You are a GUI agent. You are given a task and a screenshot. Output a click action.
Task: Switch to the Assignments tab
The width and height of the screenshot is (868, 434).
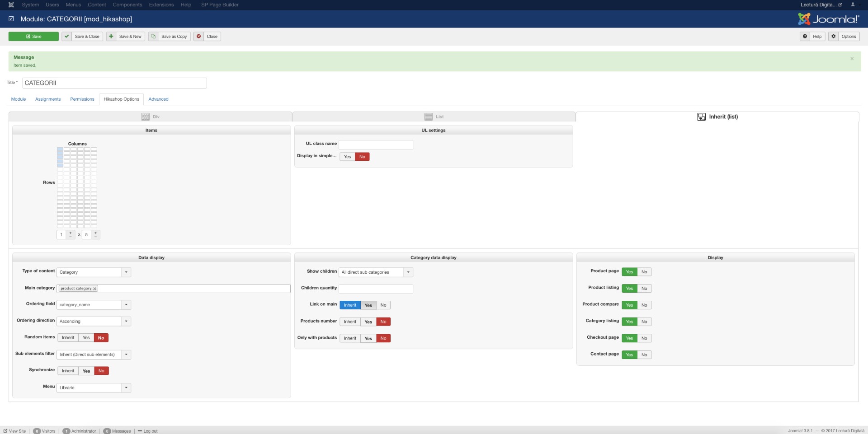click(48, 99)
